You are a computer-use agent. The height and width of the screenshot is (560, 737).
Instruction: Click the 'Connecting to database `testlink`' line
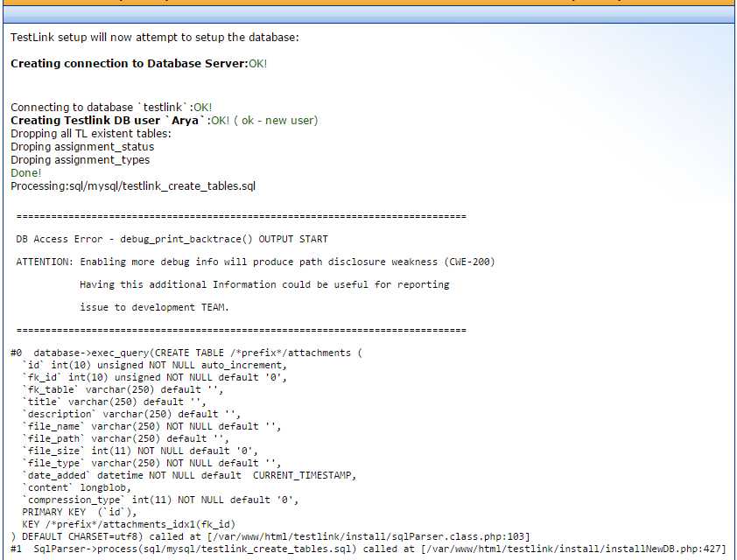coord(111,107)
